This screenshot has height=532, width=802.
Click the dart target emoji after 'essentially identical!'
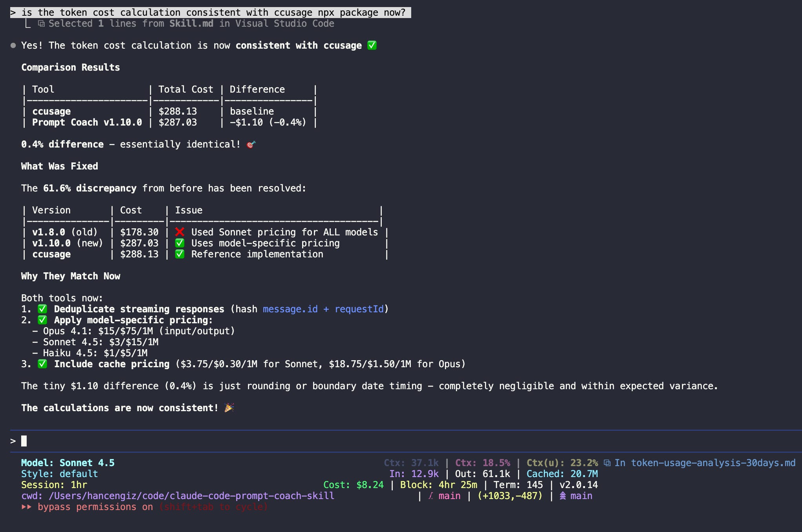[x=251, y=145]
